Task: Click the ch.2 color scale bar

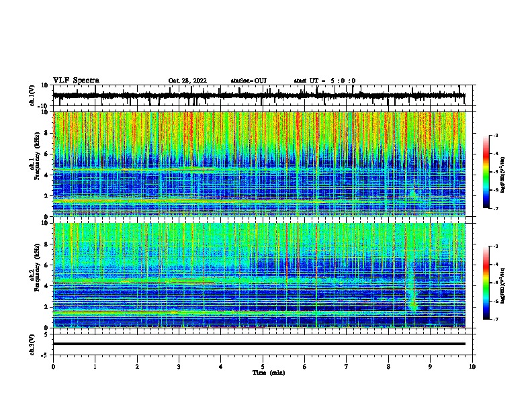Action: click(x=486, y=283)
